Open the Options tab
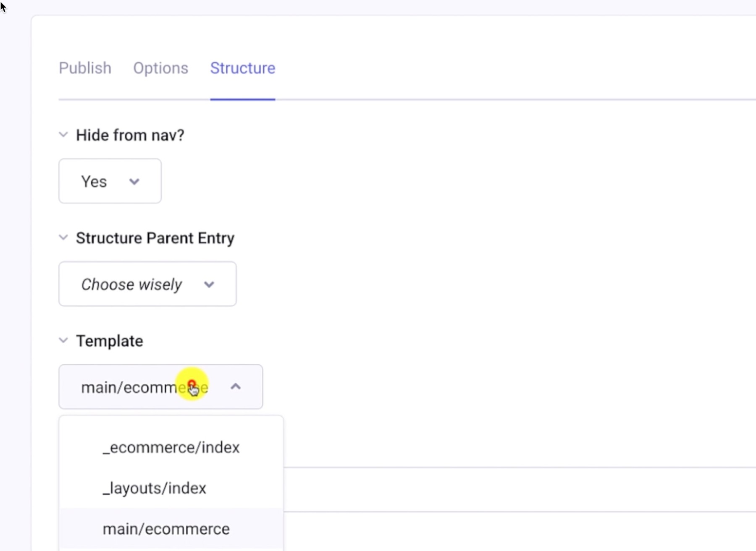Viewport: 756px width, 551px height. tap(160, 68)
